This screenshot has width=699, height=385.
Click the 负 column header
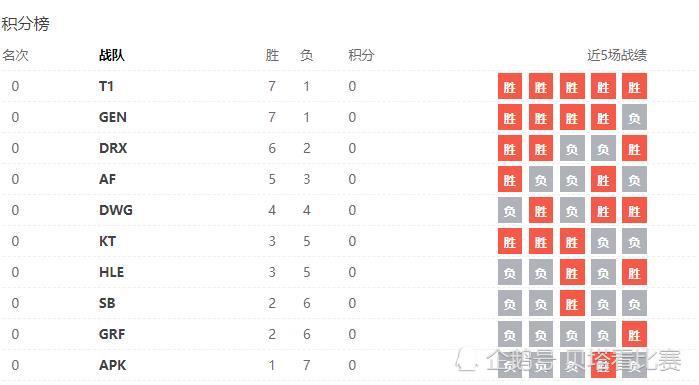[x=307, y=55]
